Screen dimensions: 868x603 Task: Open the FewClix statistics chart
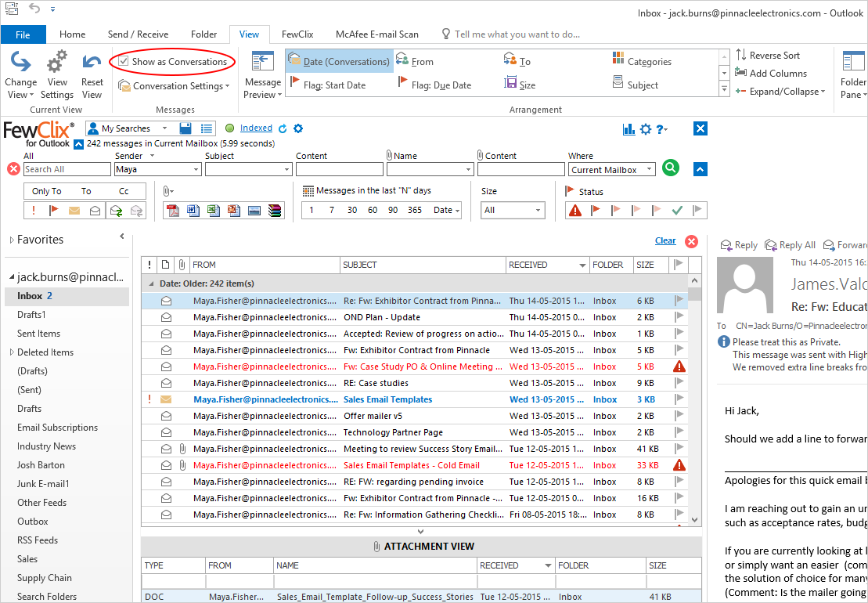628,129
